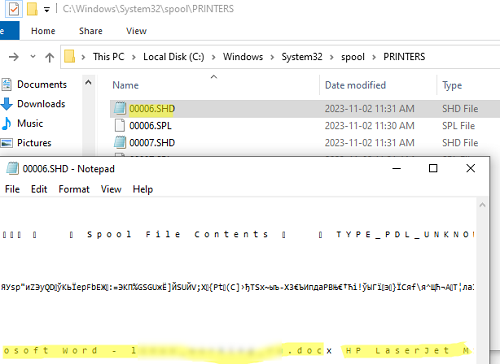This screenshot has width=500, height=364.
Task: Expand chevron after System32 breadcrumb
Action: [332, 57]
